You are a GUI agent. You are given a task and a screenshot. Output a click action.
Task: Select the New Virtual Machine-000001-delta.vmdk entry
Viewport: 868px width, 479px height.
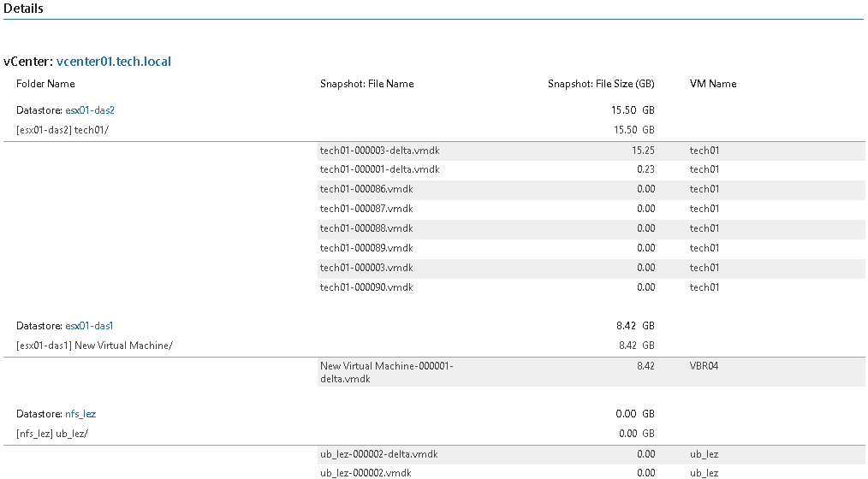pyautogui.click(x=386, y=372)
